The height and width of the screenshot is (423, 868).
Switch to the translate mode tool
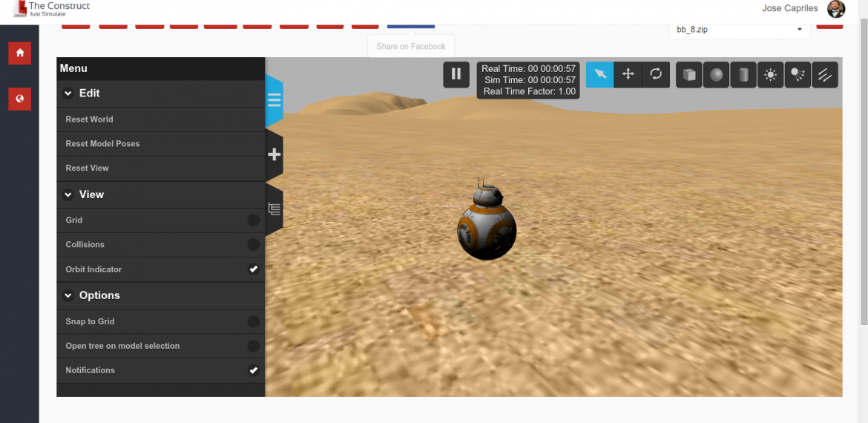pyautogui.click(x=628, y=74)
